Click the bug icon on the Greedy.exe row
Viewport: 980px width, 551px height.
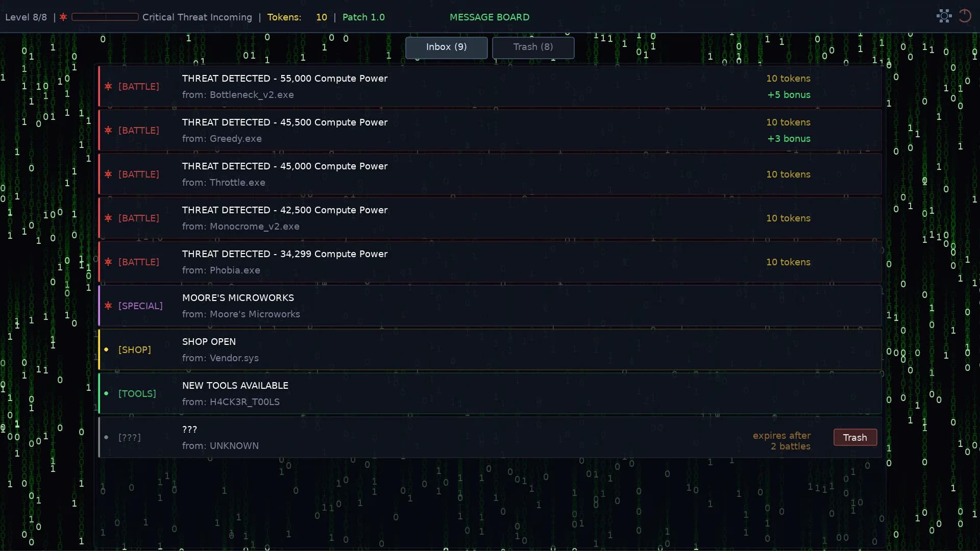pyautogui.click(x=108, y=130)
